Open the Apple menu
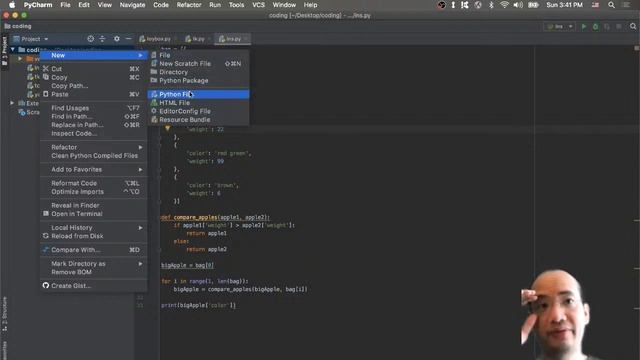 click(12, 5)
